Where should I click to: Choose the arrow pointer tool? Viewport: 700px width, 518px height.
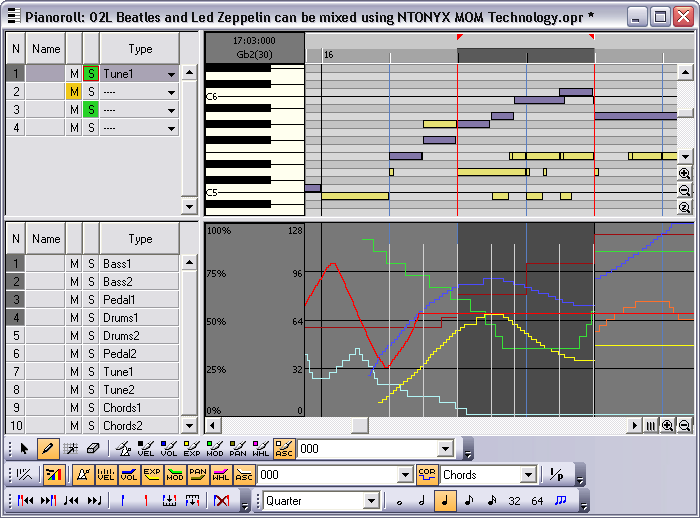(x=24, y=449)
